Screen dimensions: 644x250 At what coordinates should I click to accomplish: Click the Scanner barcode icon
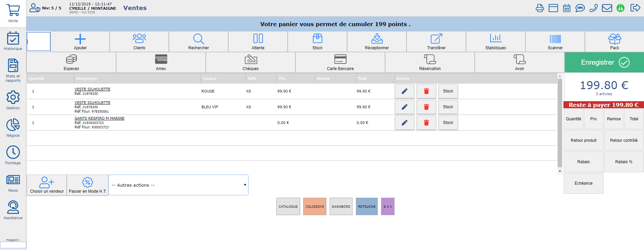coord(555,39)
